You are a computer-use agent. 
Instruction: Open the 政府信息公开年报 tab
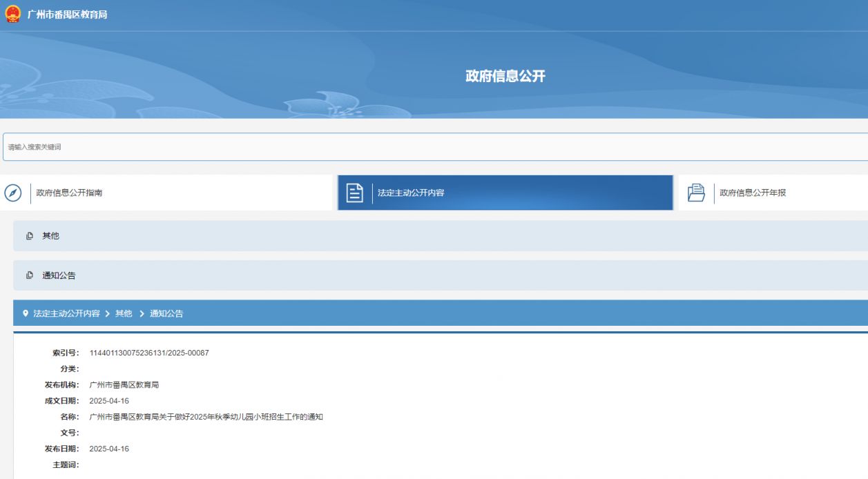(773, 193)
